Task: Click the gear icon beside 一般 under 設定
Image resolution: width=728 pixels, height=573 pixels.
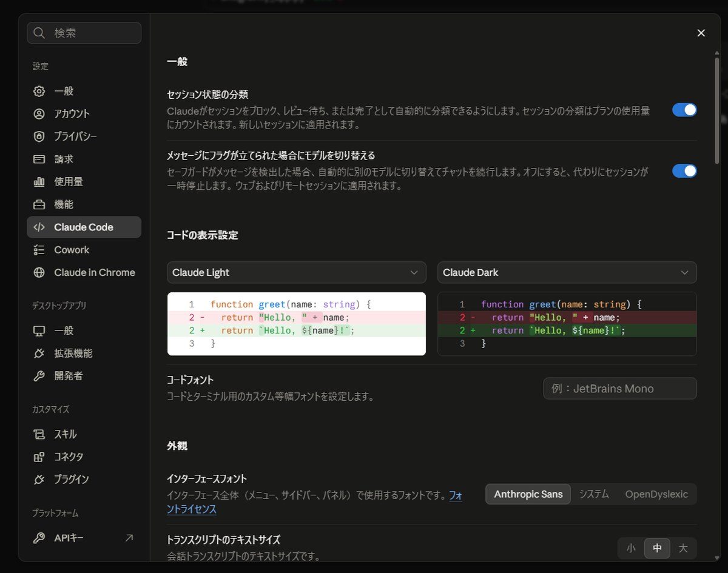Action: 39,91
